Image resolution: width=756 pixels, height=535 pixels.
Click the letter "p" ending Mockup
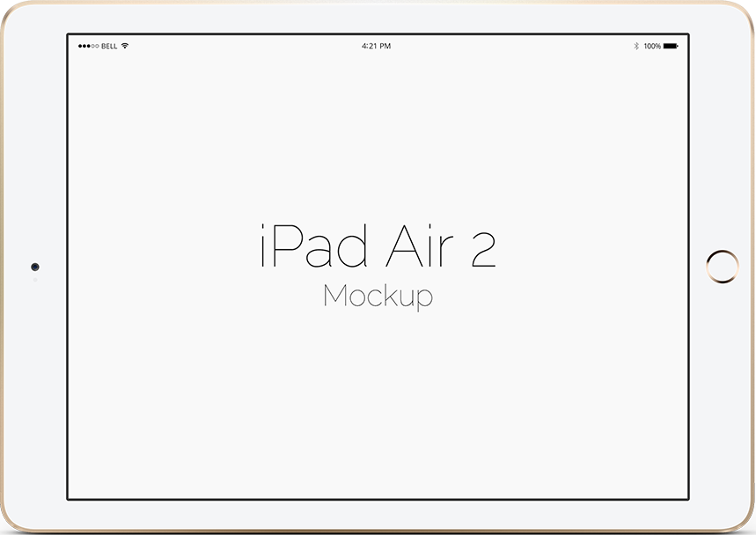(425, 299)
